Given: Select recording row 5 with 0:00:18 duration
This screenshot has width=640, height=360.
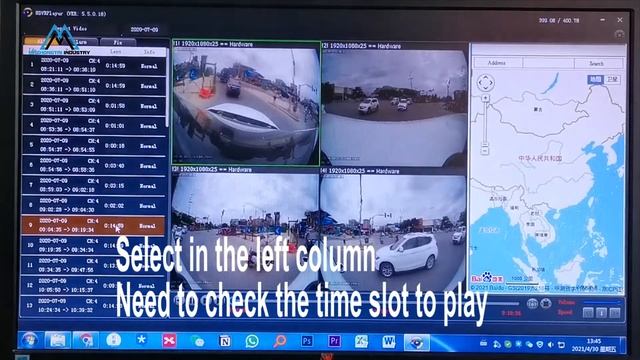Looking at the screenshot, I should pos(94,145).
